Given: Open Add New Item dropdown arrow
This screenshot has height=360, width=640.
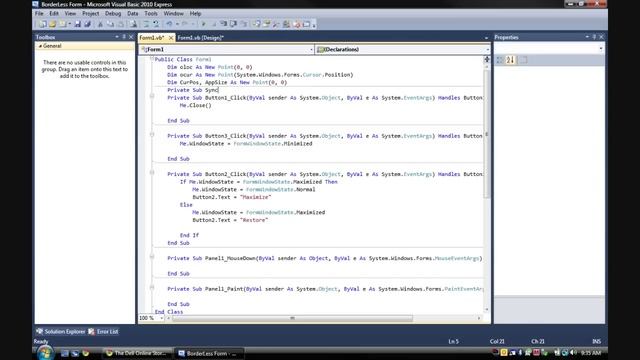Looking at the screenshot, I should point(70,24).
